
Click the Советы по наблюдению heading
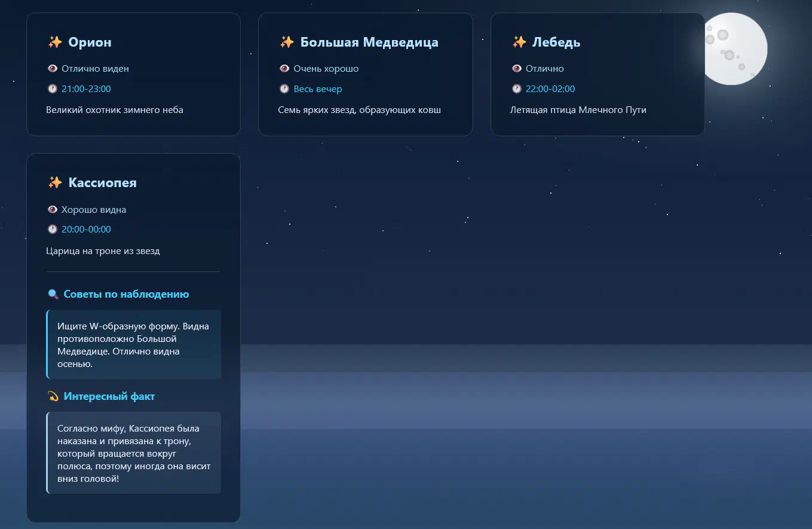[126, 294]
